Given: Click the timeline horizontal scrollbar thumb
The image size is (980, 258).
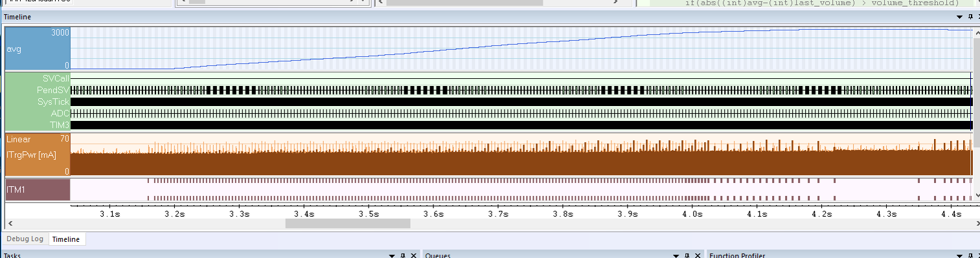Looking at the screenshot, I should pos(348,224).
